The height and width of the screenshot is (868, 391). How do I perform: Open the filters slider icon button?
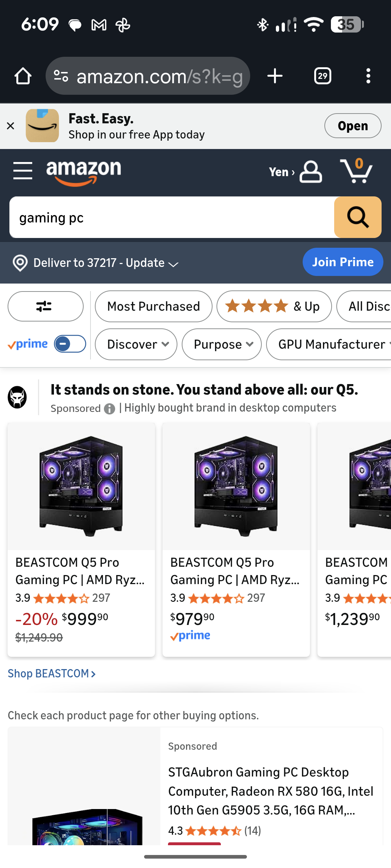click(x=45, y=306)
